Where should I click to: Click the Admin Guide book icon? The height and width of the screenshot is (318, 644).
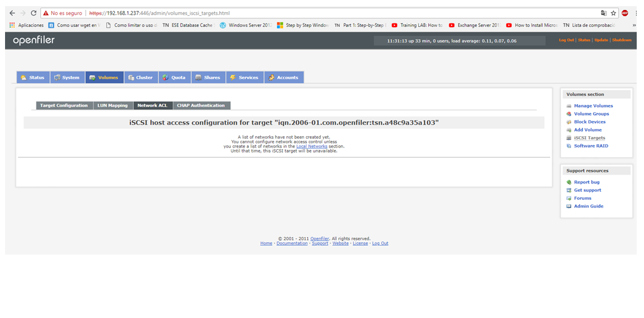pos(569,206)
